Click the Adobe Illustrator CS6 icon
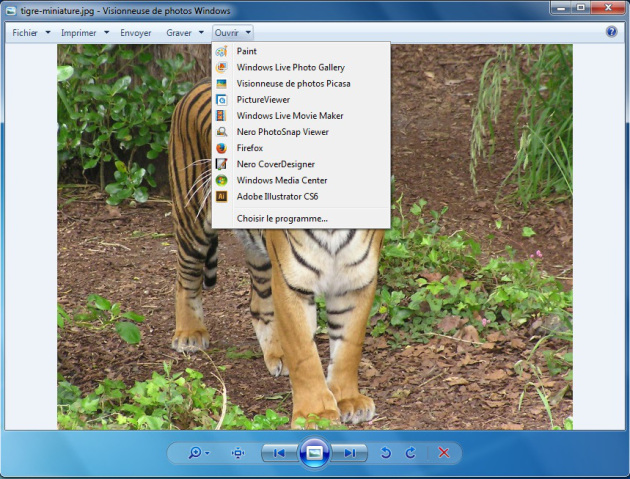This screenshot has height=479, width=630. click(221, 196)
